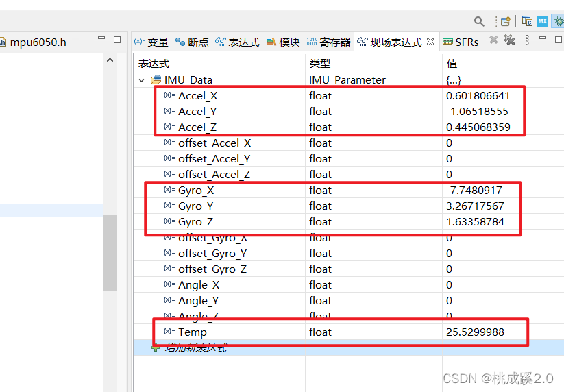Click the 表达式 column header
Viewport: 564px width, 392px height.
pos(154,64)
